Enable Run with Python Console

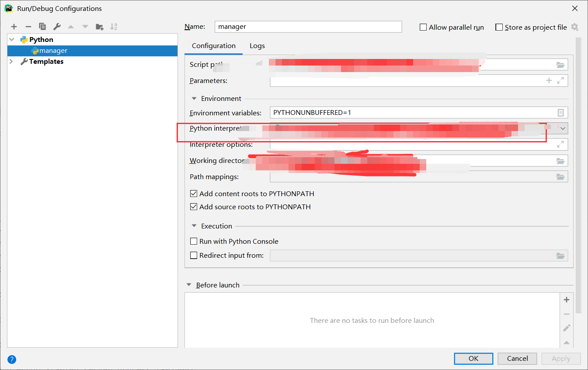click(194, 241)
